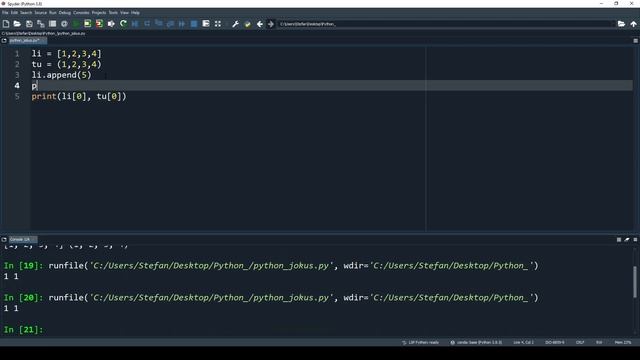The image size is (640, 360).
Task: Open the Debug menu
Action: pos(64,13)
